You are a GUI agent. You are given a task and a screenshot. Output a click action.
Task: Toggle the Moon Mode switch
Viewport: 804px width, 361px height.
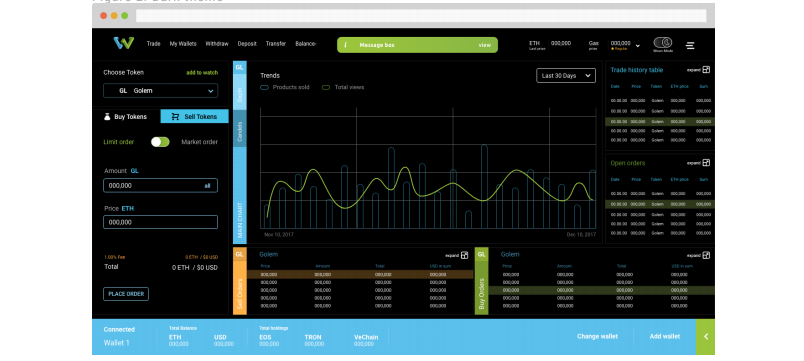[x=662, y=43]
